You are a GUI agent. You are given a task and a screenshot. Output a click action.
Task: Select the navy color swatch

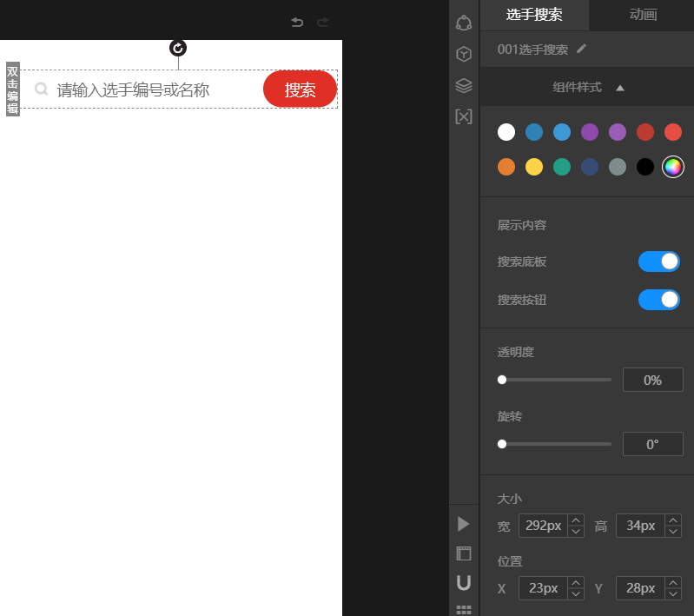coord(590,167)
